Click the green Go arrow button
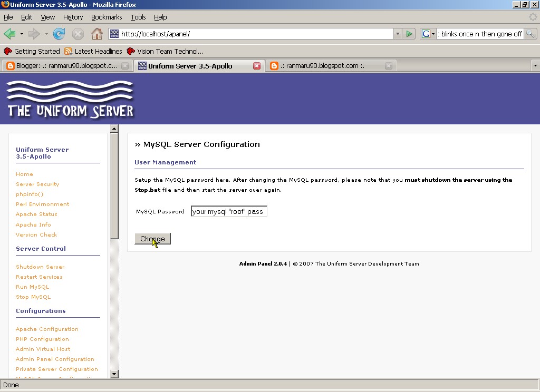This screenshot has height=392, width=540. [409, 34]
